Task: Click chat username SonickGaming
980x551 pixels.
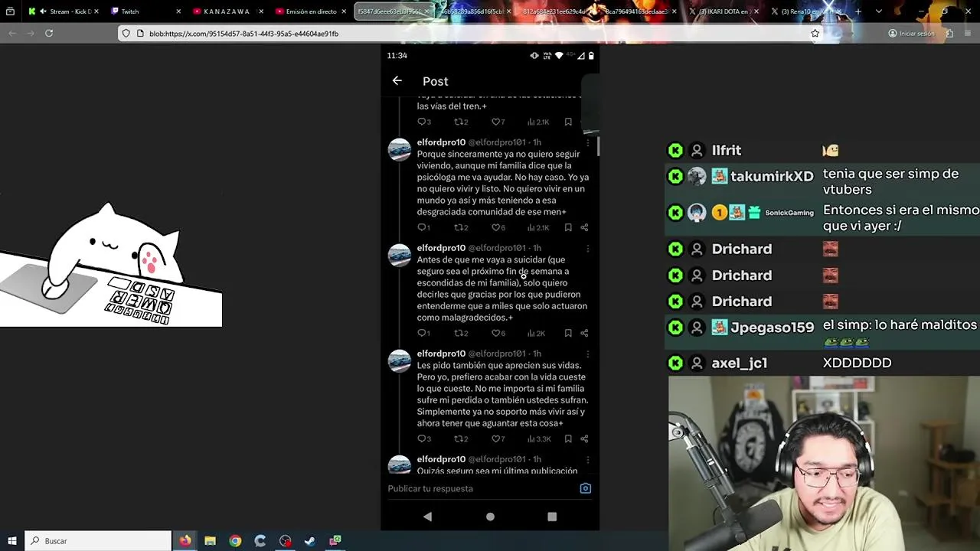Action: click(x=789, y=213)
